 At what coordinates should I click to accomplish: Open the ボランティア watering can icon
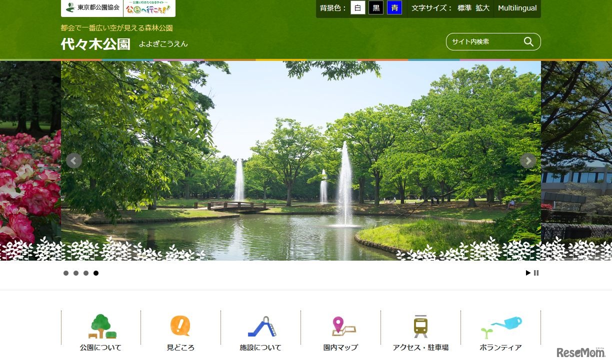tap(500, 327)
